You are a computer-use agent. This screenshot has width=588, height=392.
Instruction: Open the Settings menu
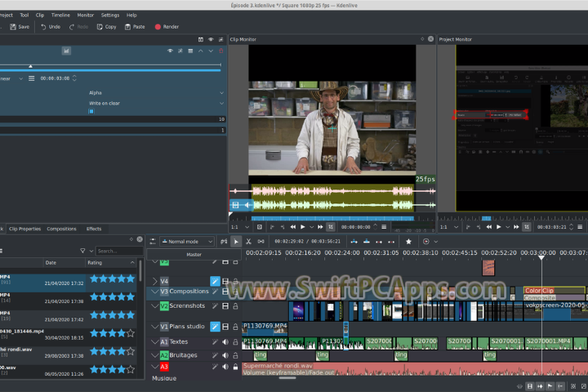point(110,15)
